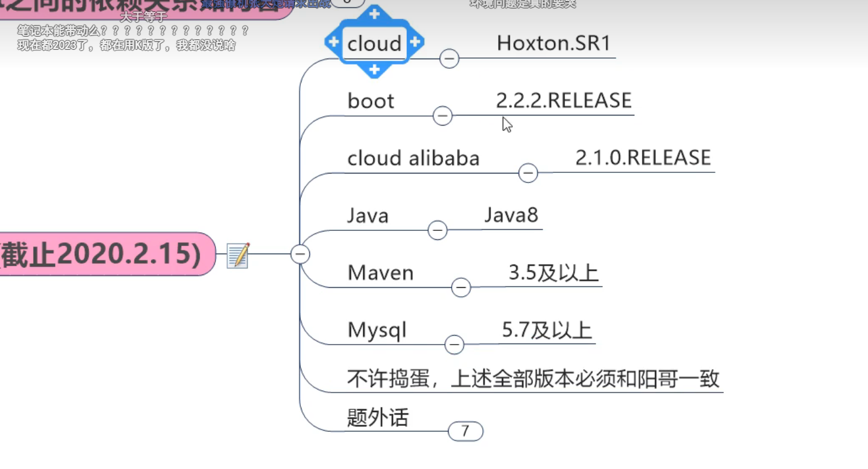Open the note icon beside the pink topic

click(238, 255)
